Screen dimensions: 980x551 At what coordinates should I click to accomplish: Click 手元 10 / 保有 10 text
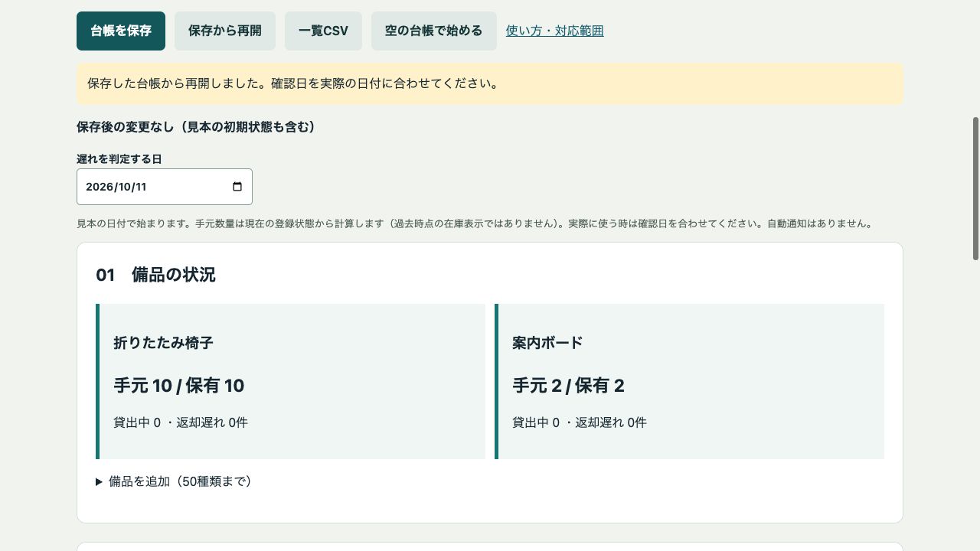[x=178, y=386]
